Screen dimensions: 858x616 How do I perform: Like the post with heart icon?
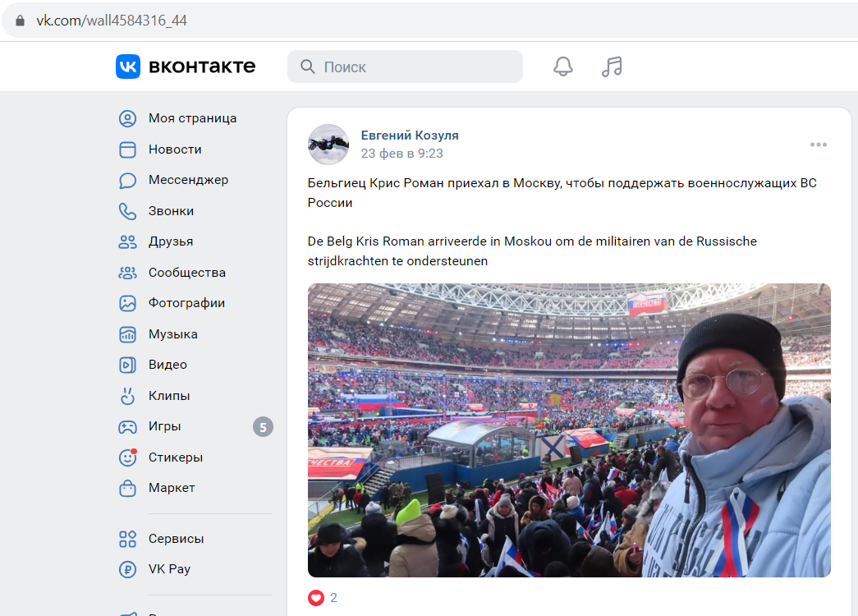[316, 598]
